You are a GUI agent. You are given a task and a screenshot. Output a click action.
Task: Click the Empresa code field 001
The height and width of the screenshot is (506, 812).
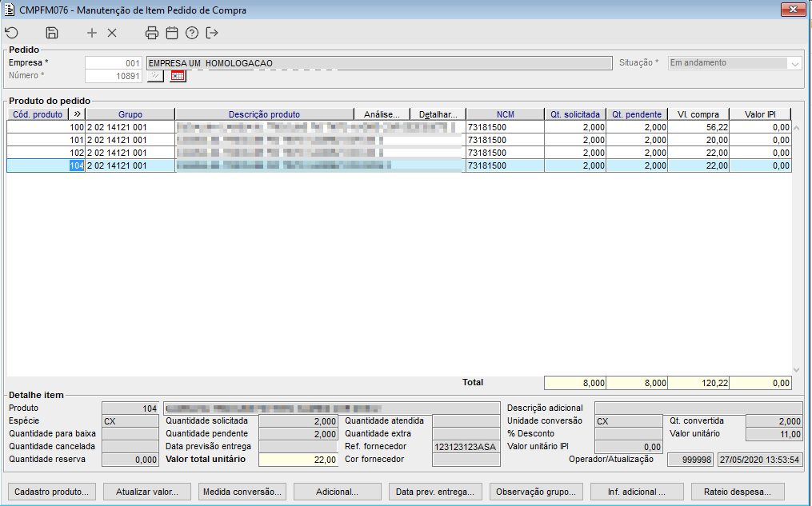coord(114,63)
